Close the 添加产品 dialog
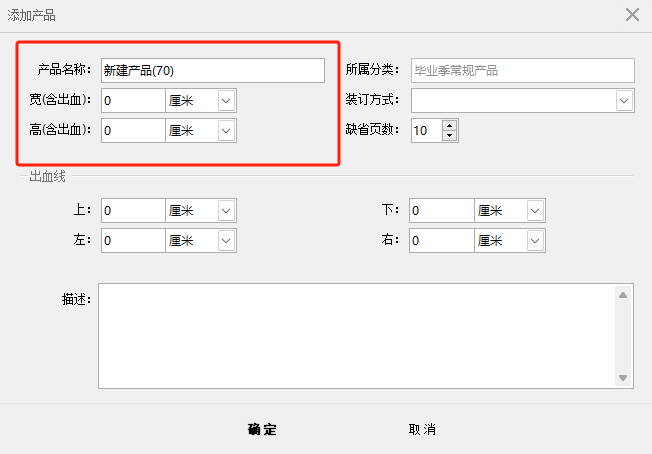 coord(632,15)
